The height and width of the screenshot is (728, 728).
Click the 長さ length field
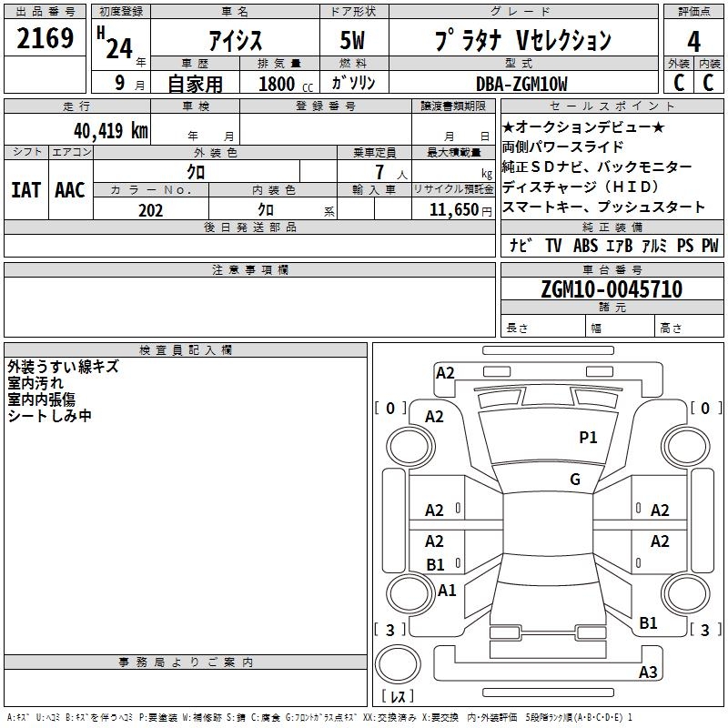tap(542, 328)
